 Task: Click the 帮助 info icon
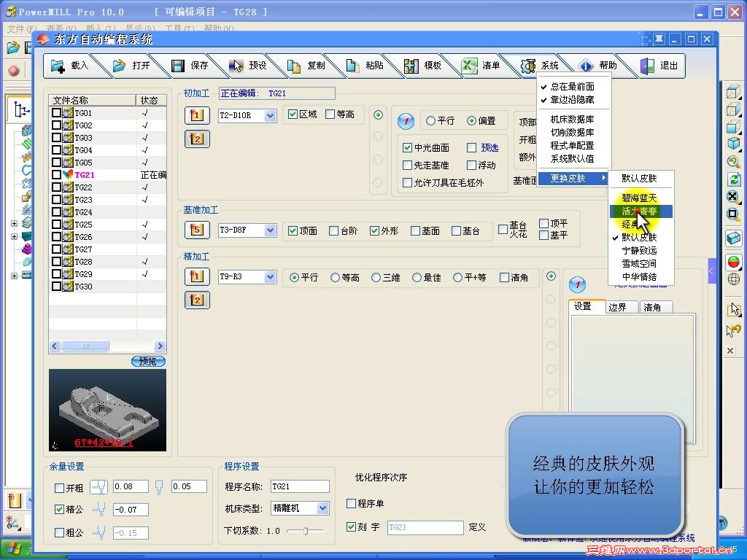[x=586, y=66]
